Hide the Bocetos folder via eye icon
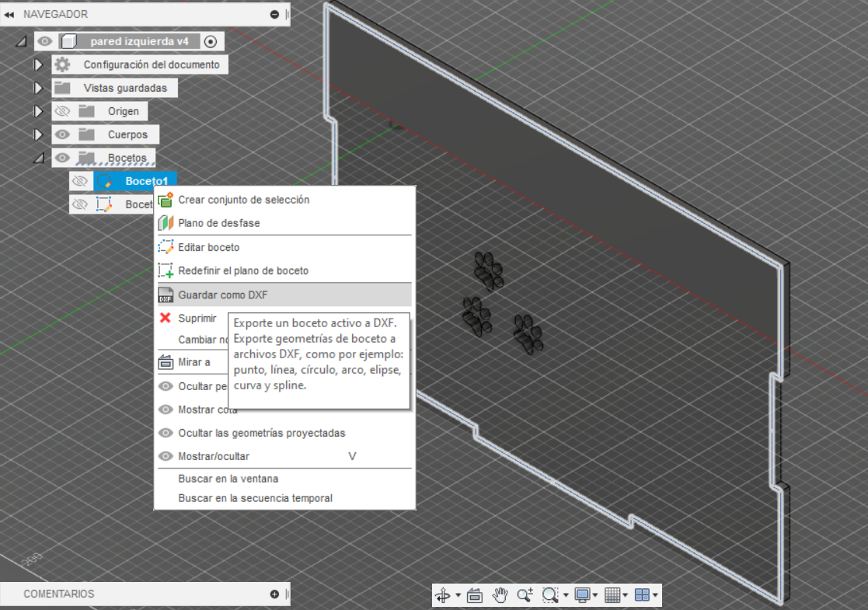The width and height of the screenshot is (868, 610). coord(62,158)
